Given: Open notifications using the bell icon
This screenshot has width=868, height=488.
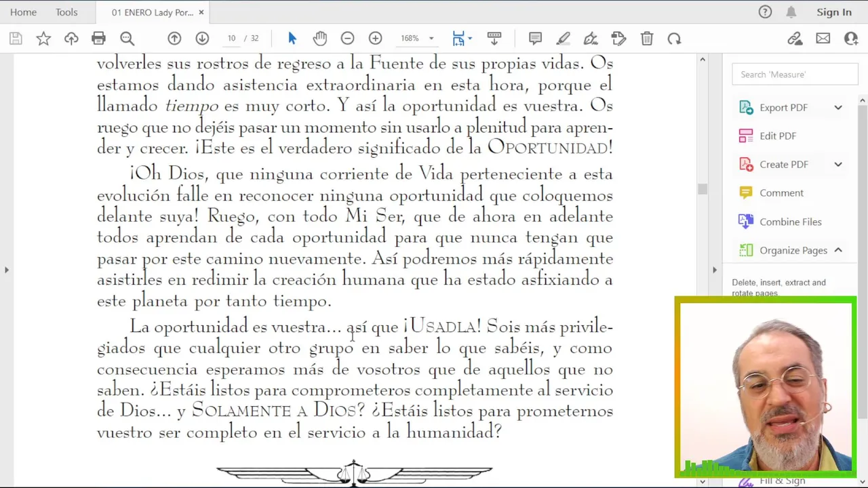Looking at the screenshot, I should [x=791, y=12].
